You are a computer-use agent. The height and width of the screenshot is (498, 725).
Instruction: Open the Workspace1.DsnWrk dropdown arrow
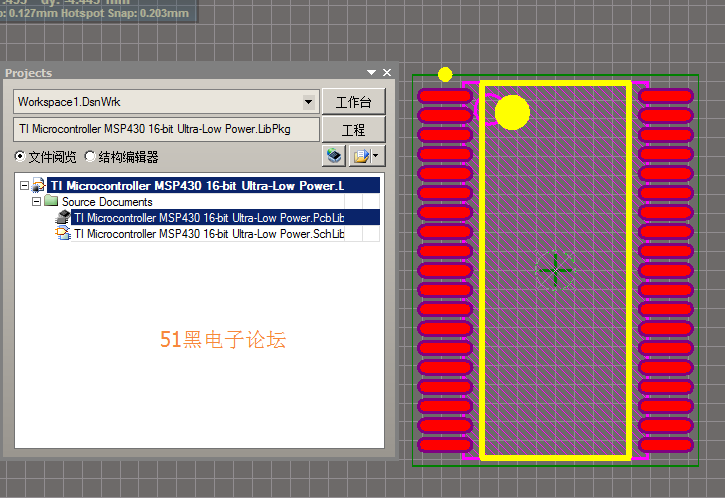308,102
